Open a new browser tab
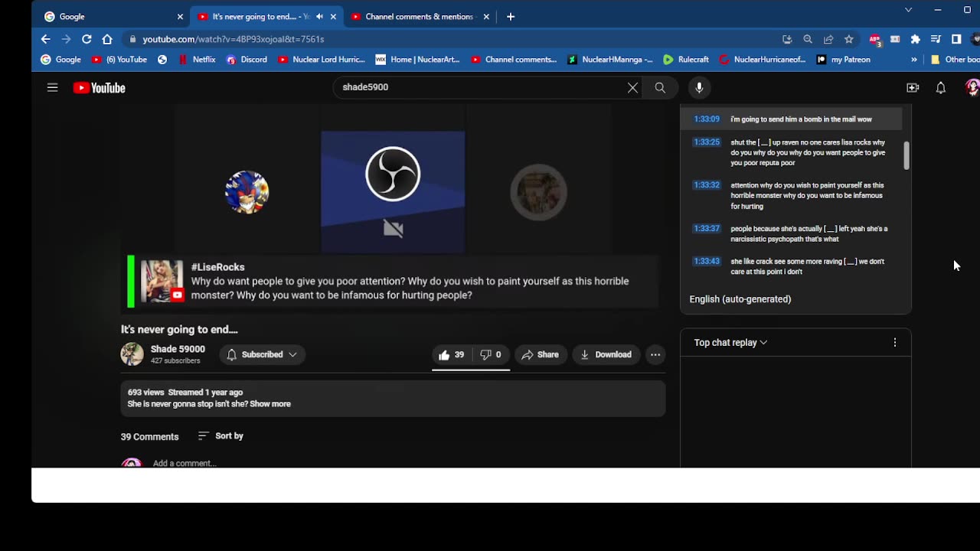This screenshot has height=551, width=980. pos(511,16)
